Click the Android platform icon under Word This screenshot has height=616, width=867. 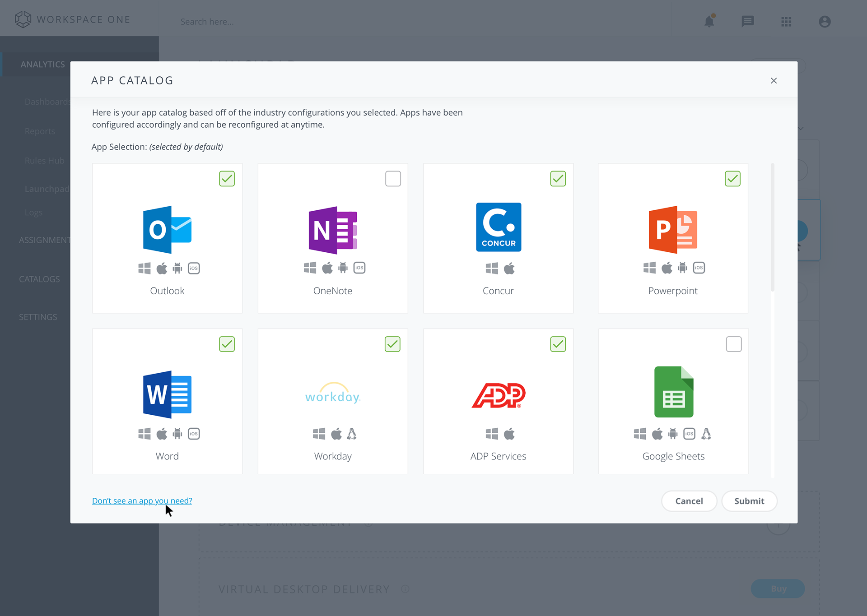(177, 434)
